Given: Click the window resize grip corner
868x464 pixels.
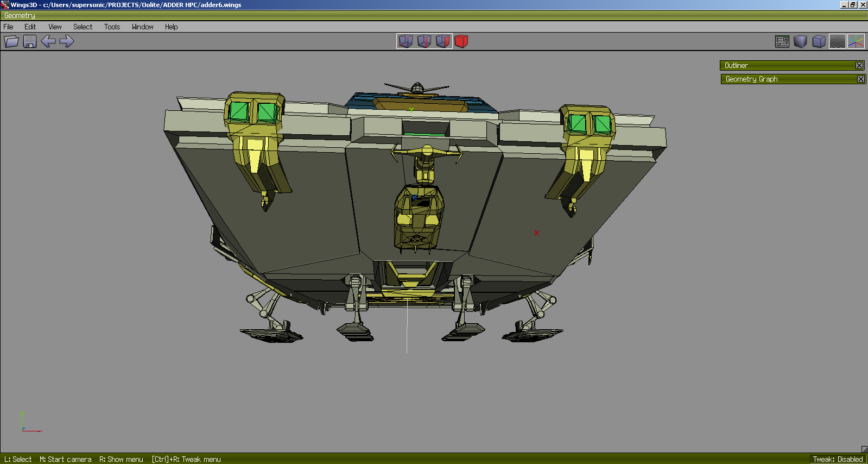Looking at the screenshot, I should pos(864,449).
